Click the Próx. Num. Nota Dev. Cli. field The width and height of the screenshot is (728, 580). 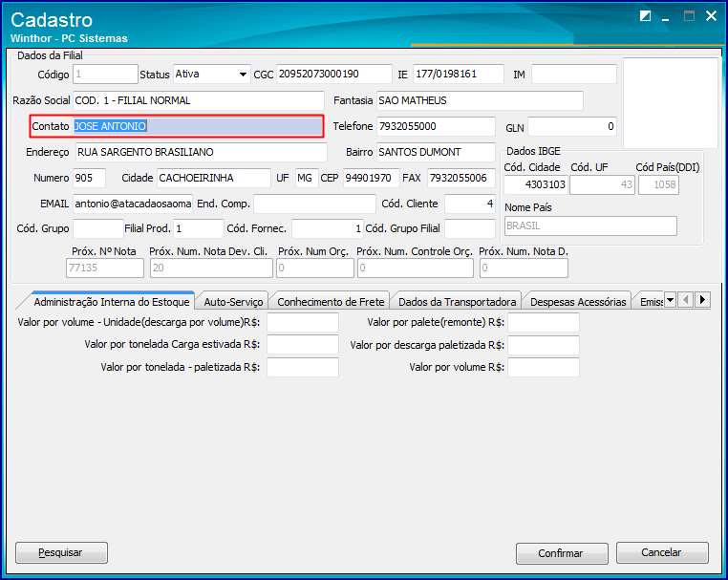point(211,268)
